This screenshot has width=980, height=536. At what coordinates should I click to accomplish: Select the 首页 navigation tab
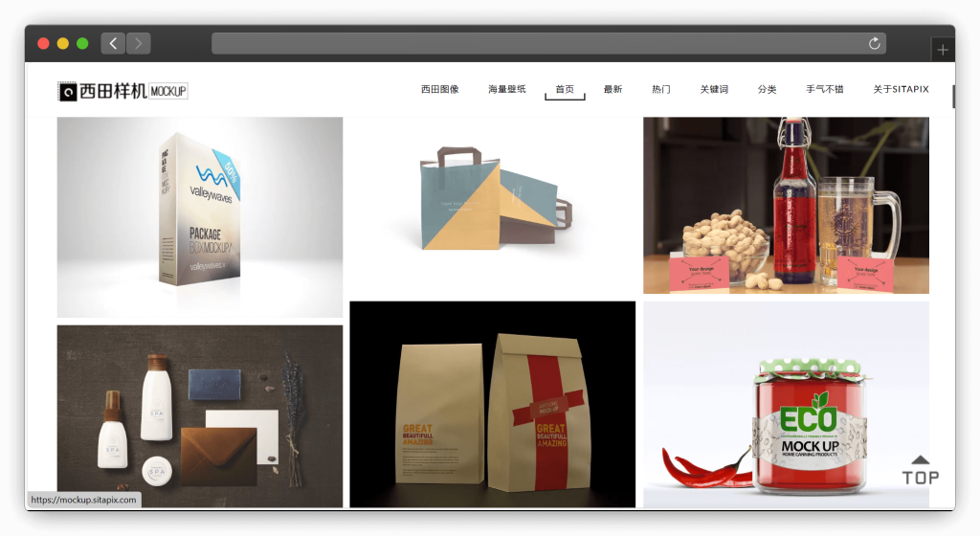565,89
